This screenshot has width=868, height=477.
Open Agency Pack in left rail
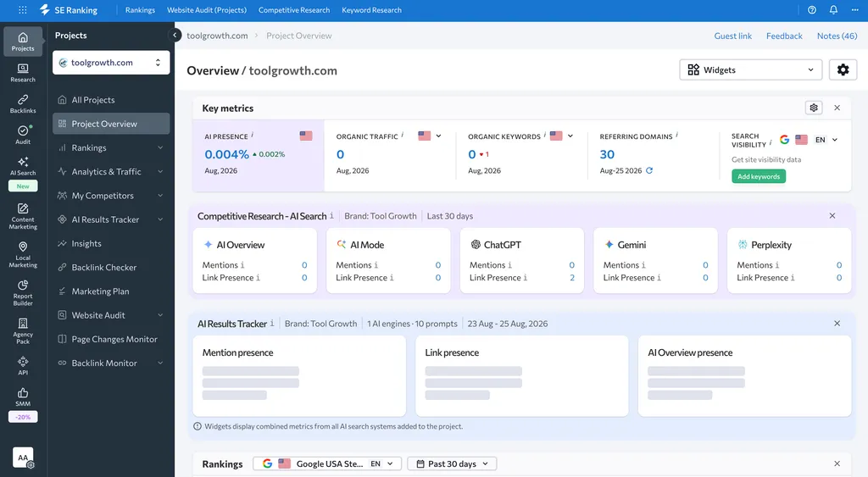click(23, 331)
